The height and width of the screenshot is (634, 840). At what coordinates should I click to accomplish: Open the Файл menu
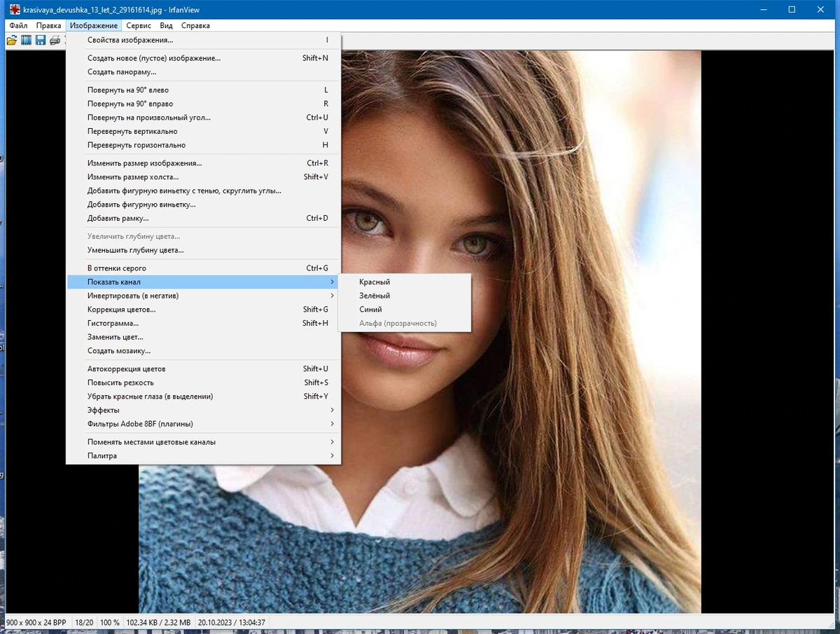pyautogui.click(x=18, y=25)
